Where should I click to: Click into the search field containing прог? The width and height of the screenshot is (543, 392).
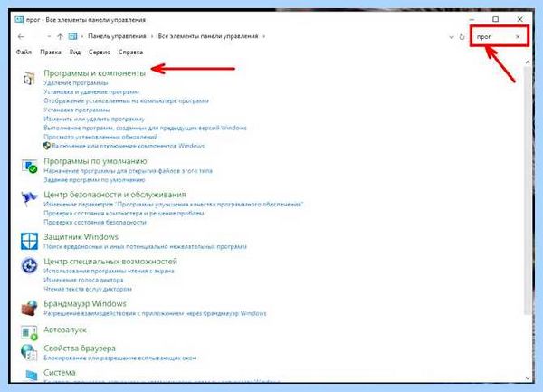pos(493,37)
